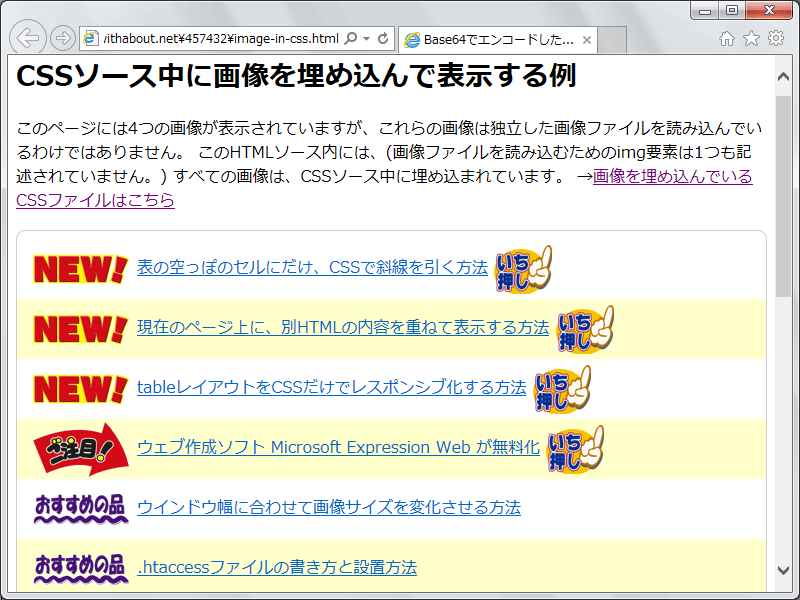The height and width of the screenshot is (600, 800).
Task: Open the Favorites star icon
Action: pyautogui.click(x=751, y=39)
